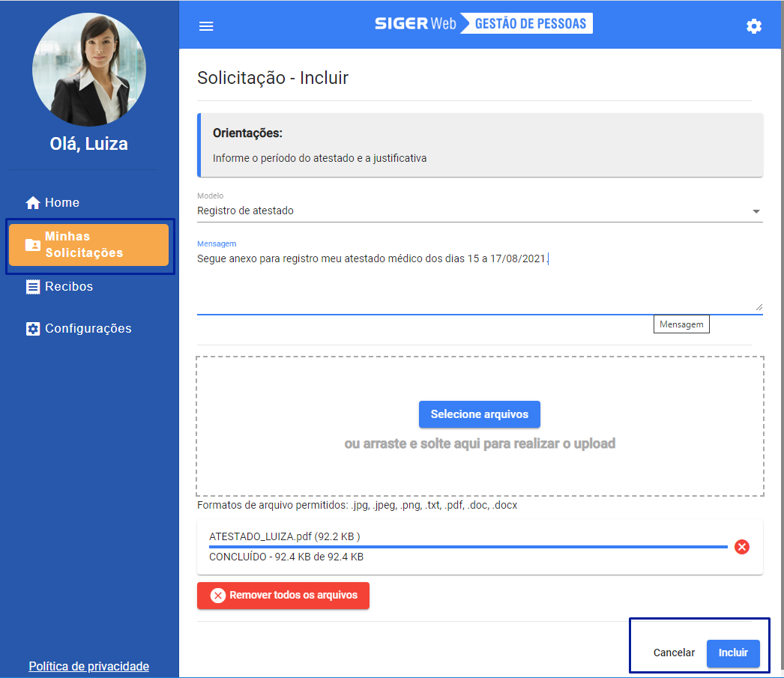Click the SIGER Web logo
The height and width of the screenshot is (678, 784).
point(415,23)
